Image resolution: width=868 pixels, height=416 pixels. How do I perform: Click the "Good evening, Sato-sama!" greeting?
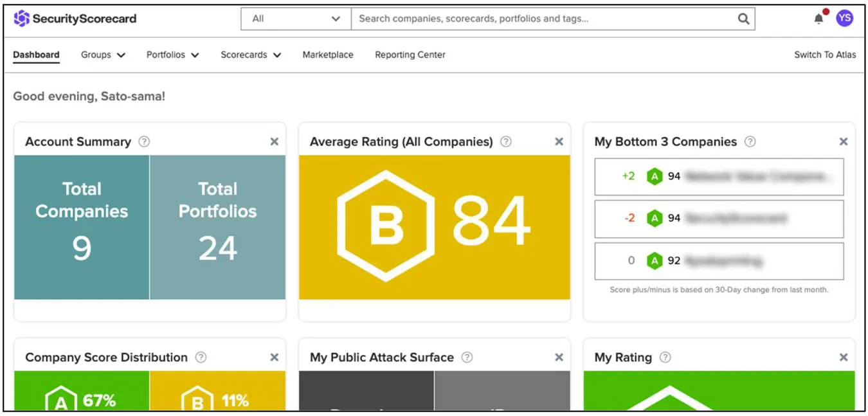pyautogui.click(x=89, y=96)
